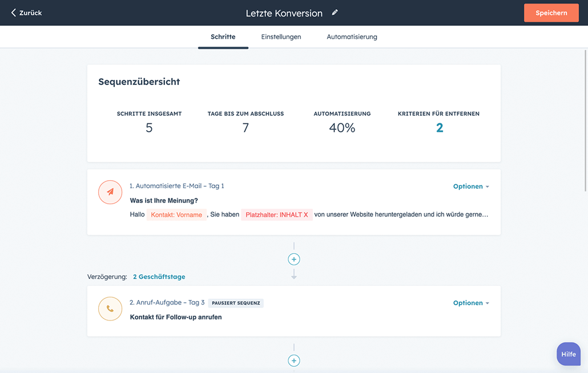Add a step using the plus below step 1
Screen dimensions: 588x373
[293, 259]
